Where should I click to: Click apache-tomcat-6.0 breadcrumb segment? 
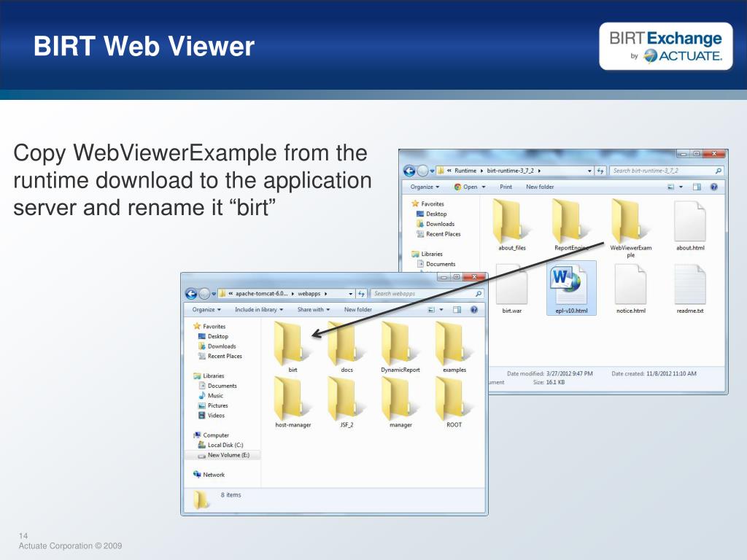(x=262, y=294)
